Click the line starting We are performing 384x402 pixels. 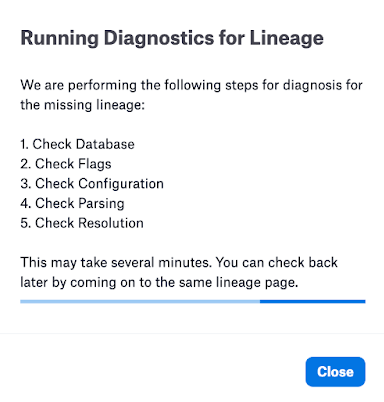click(x=191, y=85)
